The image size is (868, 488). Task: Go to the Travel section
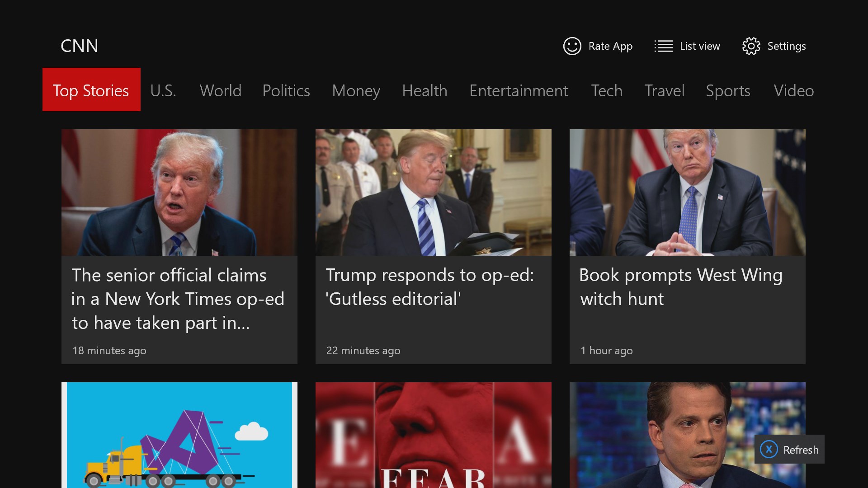coord(664,91)
